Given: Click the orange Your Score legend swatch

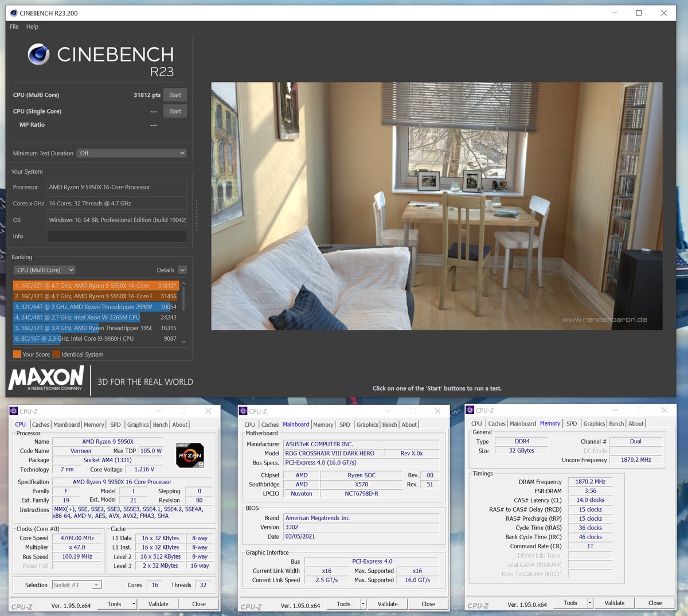Looking at the screenshot, I should tap(17, 354).
